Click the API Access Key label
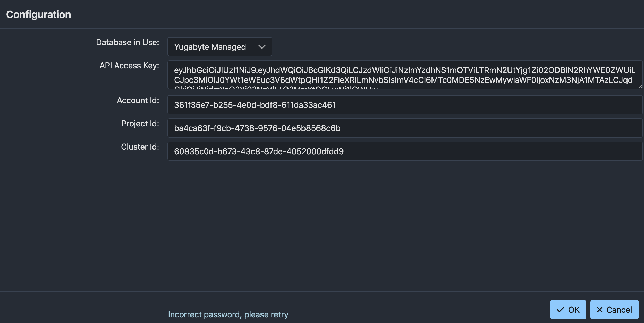The image size is (644, 323). click(129, 66)
